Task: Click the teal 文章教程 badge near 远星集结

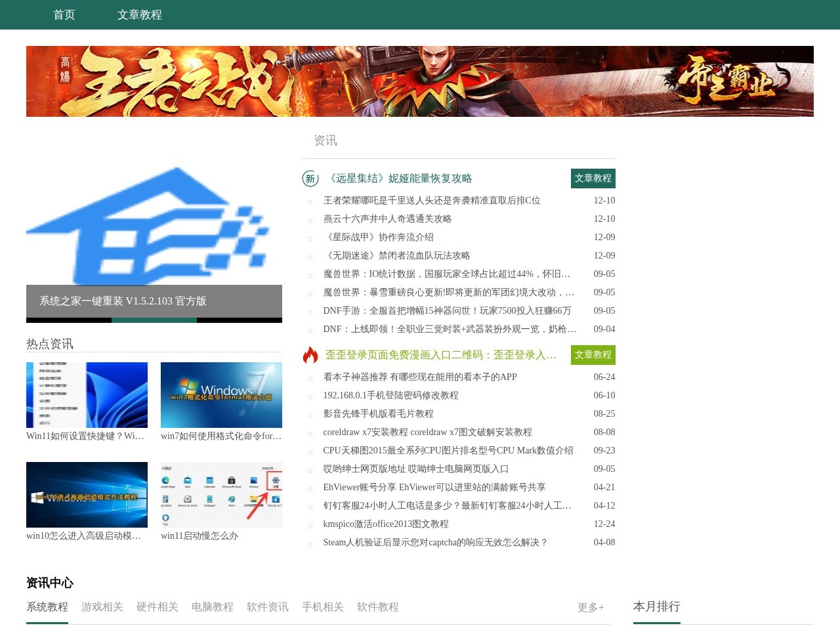Action: [x=593, y=178]
